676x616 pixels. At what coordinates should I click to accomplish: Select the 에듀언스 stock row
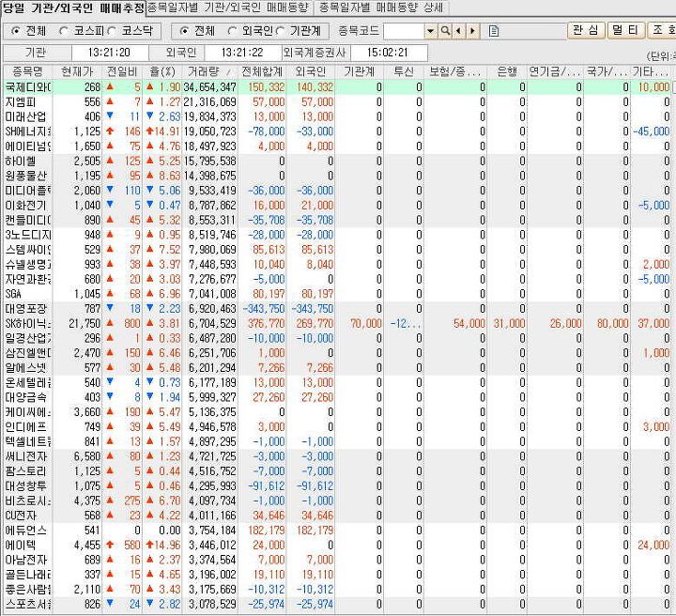pos(337,531)
